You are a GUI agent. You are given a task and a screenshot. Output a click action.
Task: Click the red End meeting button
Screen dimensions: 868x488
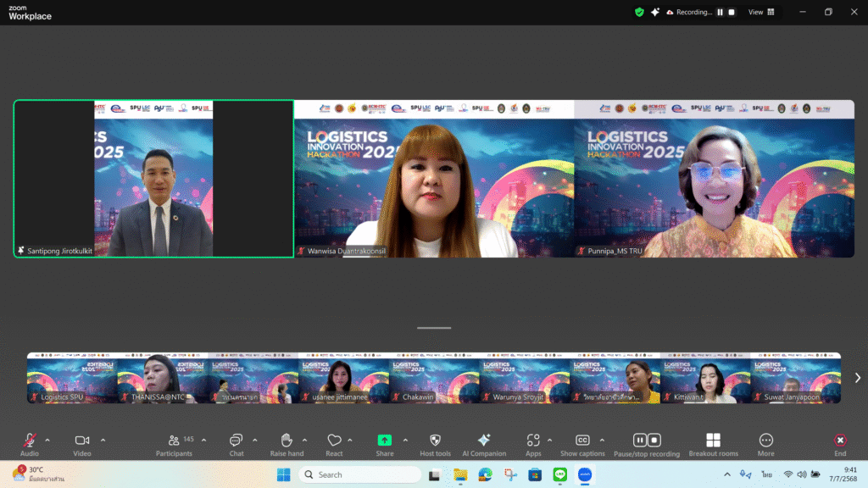point(840,444)
